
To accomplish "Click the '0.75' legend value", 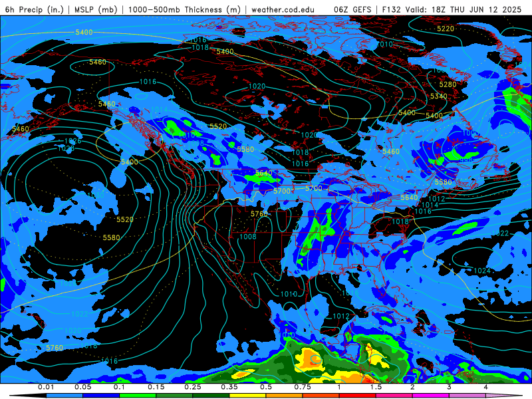I will 303,387.
